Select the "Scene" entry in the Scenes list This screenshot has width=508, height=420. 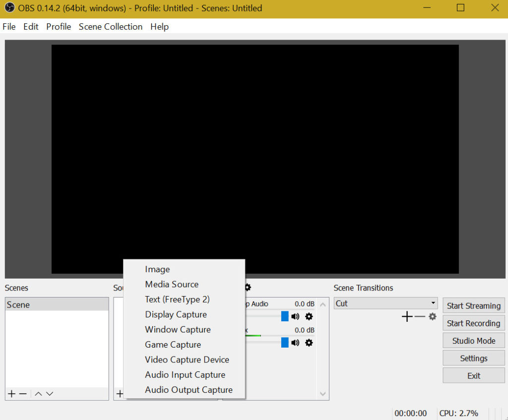[x=57, y=305]
